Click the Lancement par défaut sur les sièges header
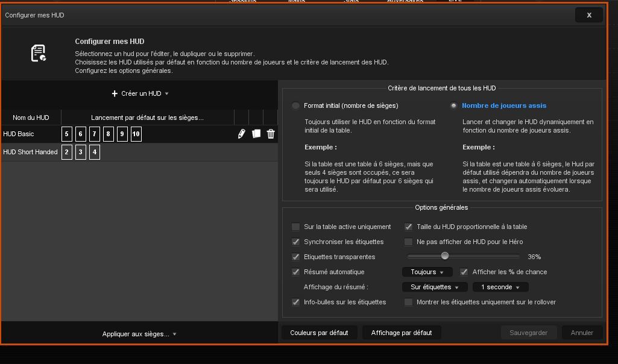The width and height of the screenshot is (618, 364). (x=147, y=118)
